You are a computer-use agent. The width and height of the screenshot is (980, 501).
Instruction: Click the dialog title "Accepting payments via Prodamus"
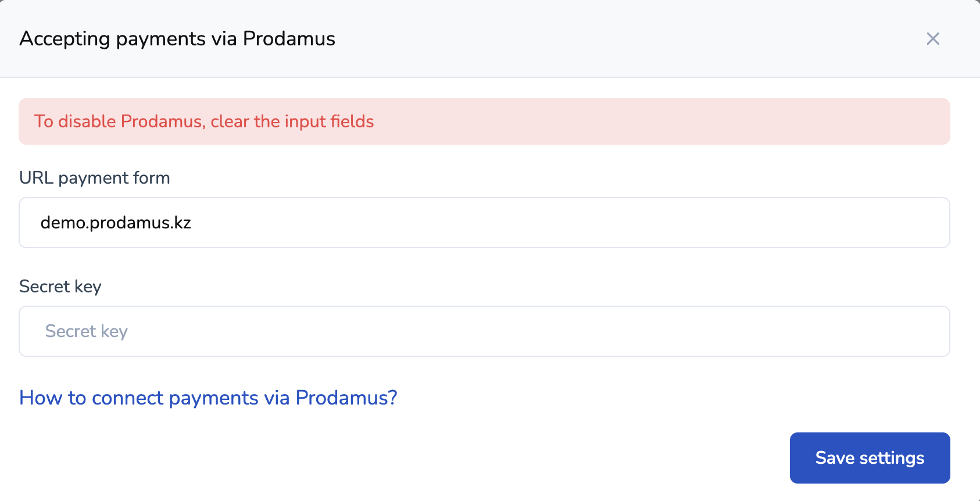click(x=177, y=39)
